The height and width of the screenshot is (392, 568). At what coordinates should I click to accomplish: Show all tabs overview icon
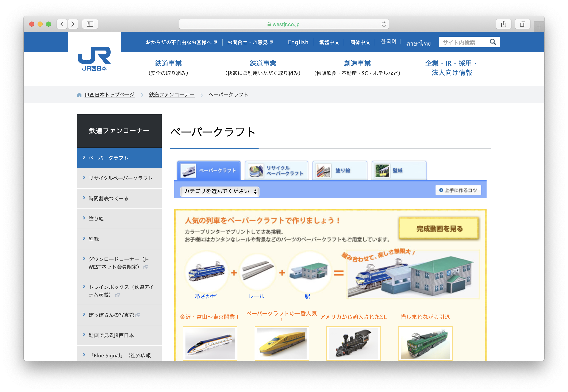(x=522, y=24)
